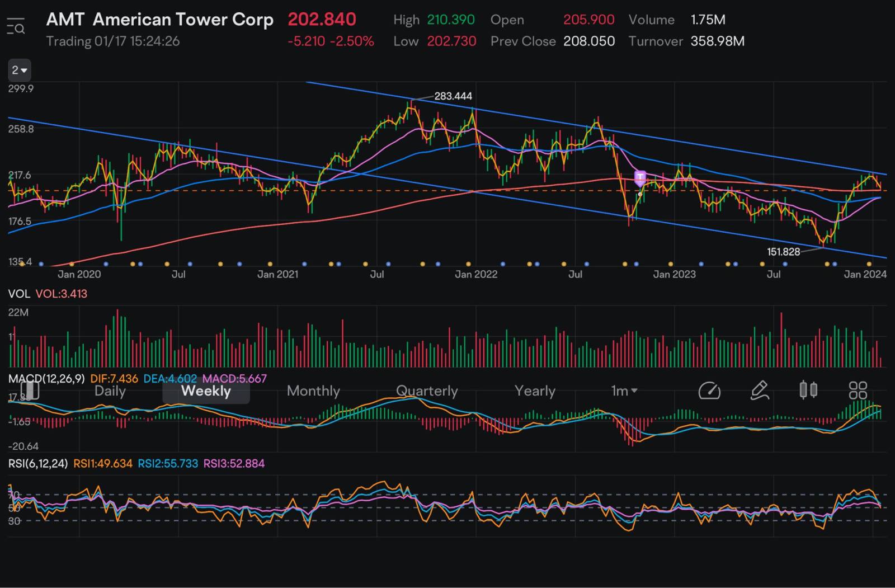The height and width of the screenshot is (588, 895).
Task: Click the MACD:5.667 value
Action: click(x=235, y=379)
